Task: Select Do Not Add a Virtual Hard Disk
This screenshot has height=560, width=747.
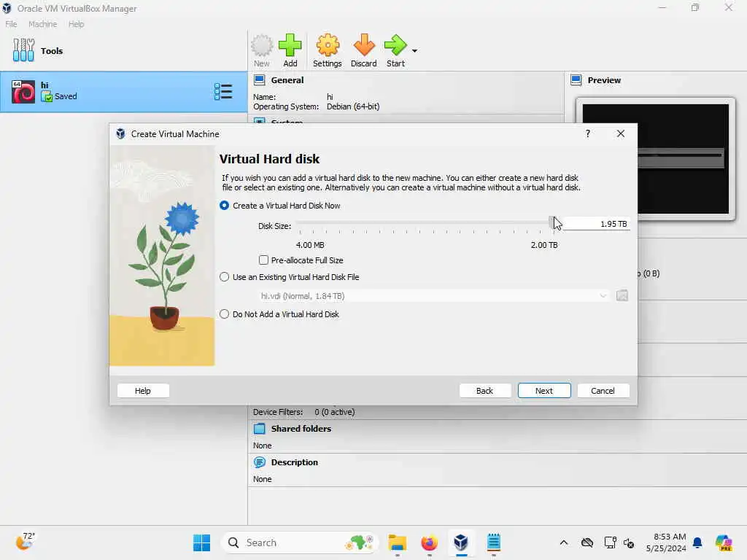Action: tap(225, 314)
